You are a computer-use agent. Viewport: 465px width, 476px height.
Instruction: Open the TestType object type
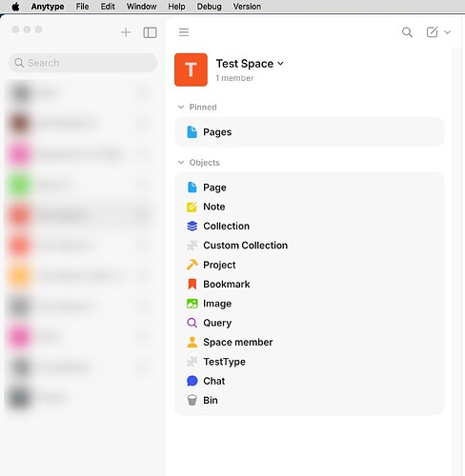309,362
